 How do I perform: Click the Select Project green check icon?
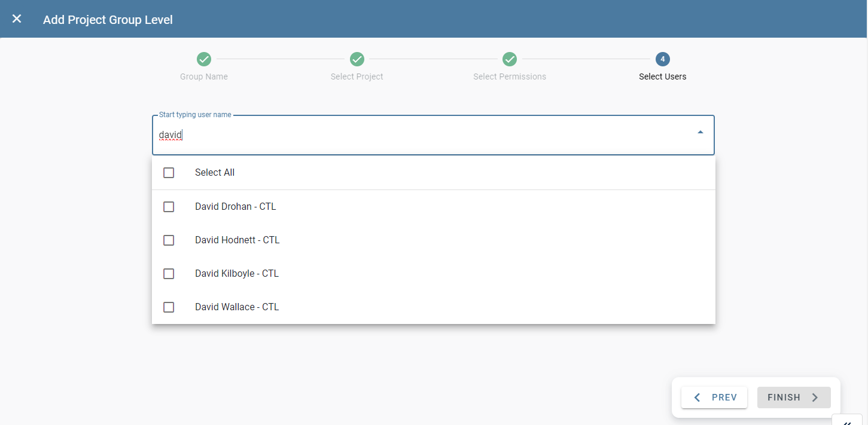click(357, 59)
